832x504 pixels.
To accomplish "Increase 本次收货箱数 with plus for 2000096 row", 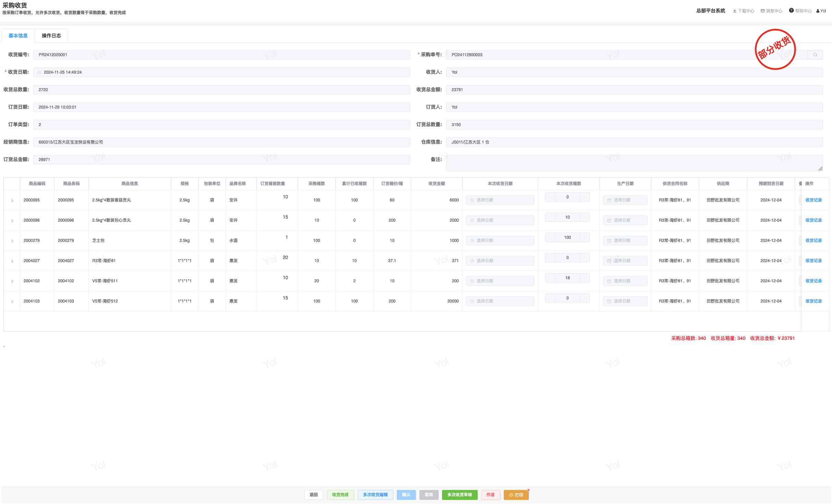I will (585, 217).
